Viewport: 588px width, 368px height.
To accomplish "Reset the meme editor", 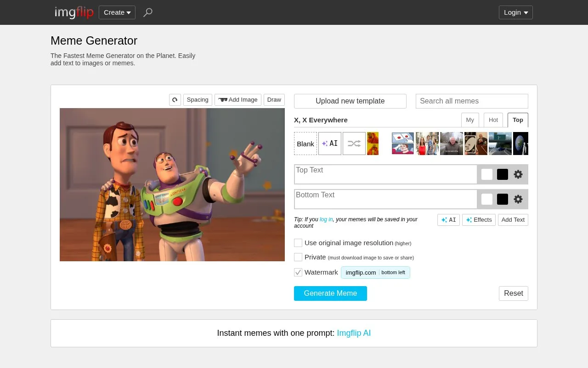I will tap(514, 293).
